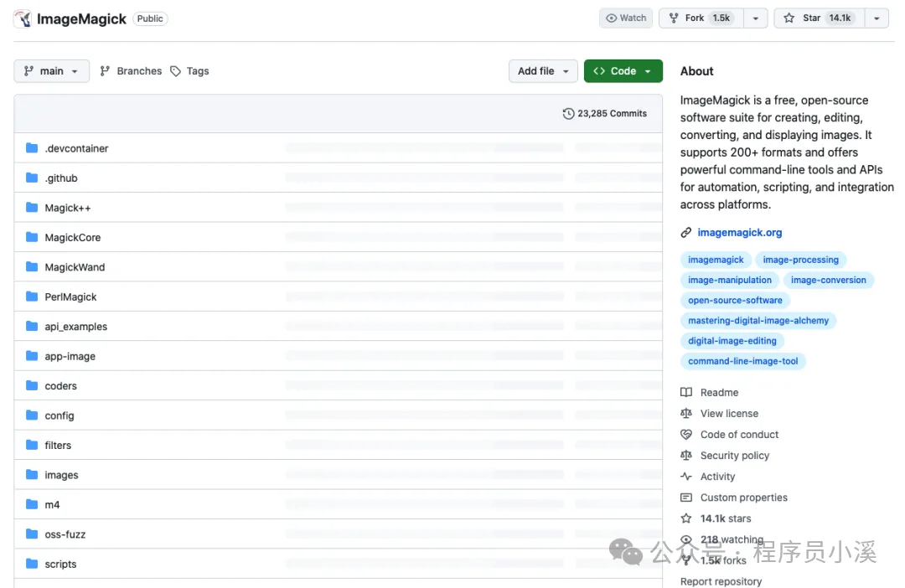Click the .devcontainer folder icon
The width and height of the screenshot is (905, 588).
click(32, 148)
